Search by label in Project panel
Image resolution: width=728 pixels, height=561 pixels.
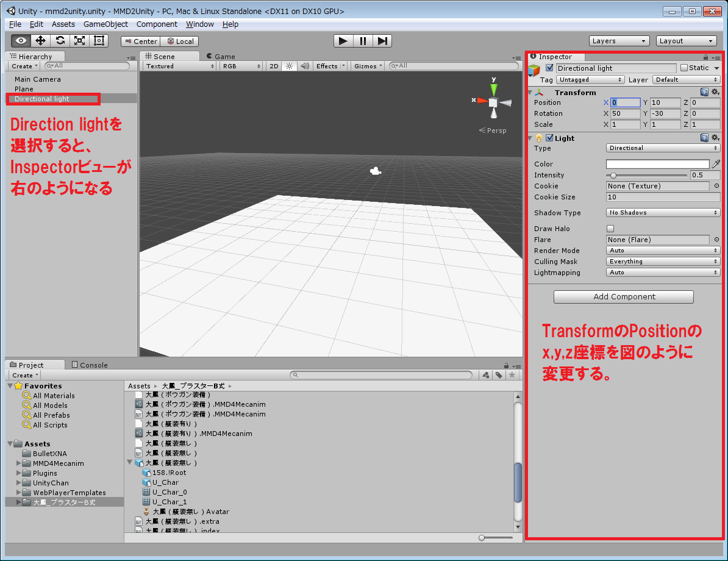499,375
